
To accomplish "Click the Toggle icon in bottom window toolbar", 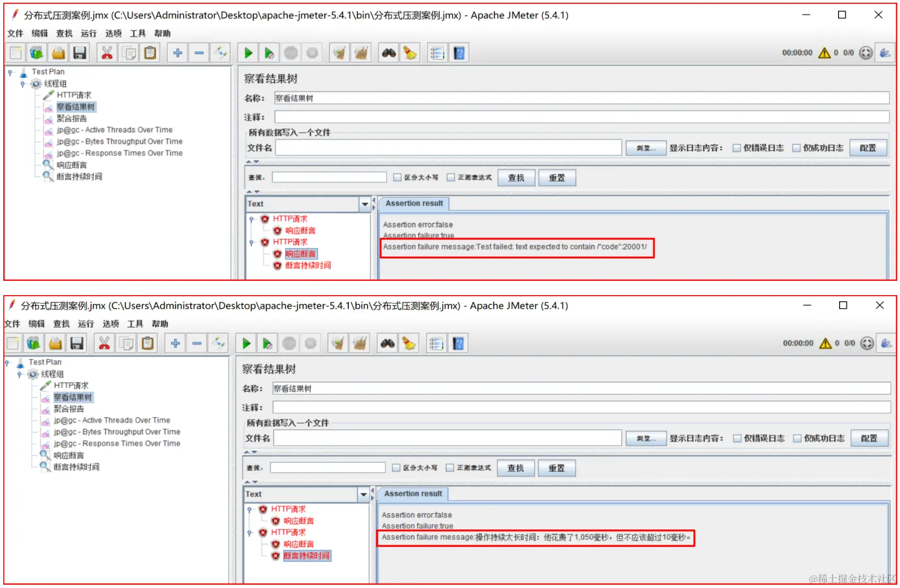I will point(218,343).
